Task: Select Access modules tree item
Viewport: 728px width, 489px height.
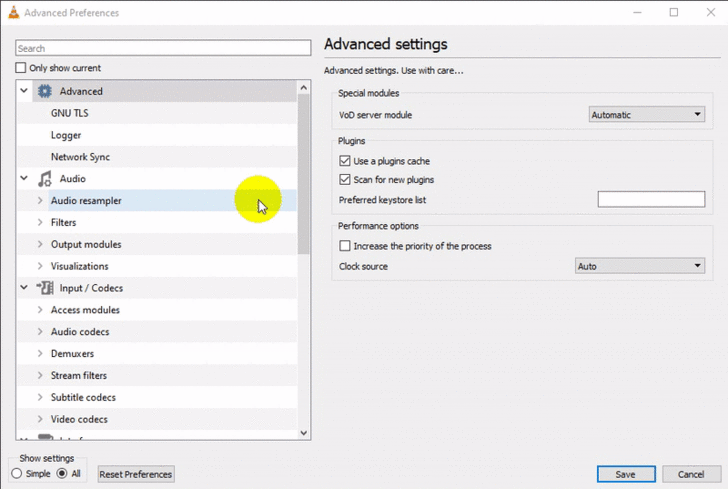Action: click(x=85, y=310)
